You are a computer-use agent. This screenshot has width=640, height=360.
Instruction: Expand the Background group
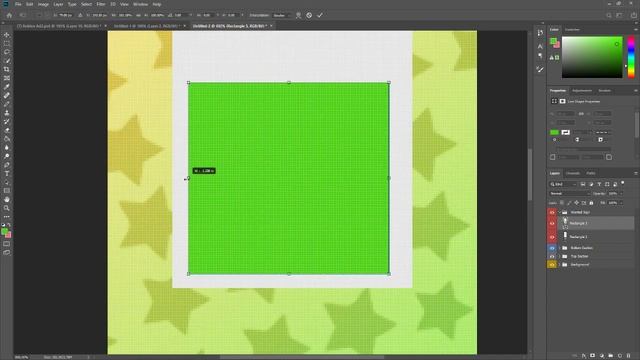pos(560,264)
